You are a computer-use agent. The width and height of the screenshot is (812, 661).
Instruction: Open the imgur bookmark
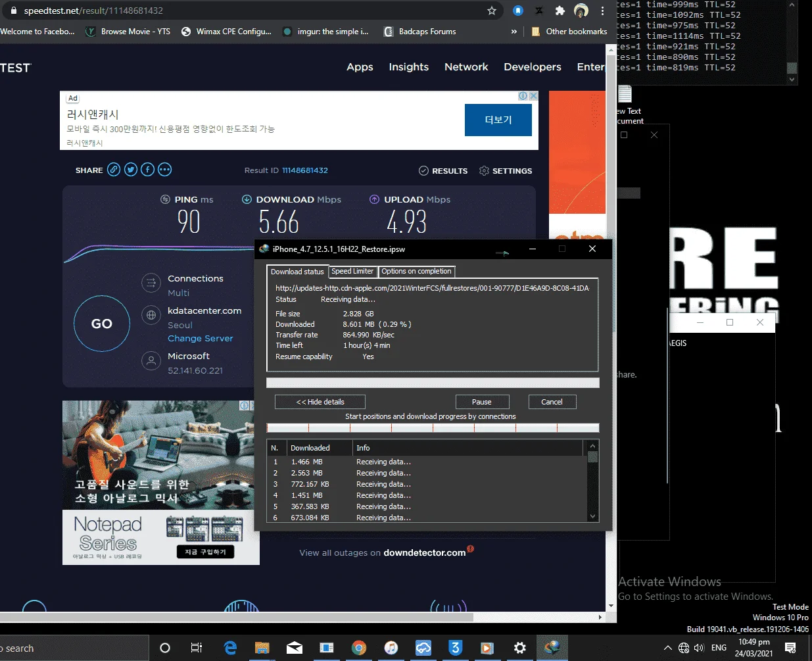click(x=325, y=31)
